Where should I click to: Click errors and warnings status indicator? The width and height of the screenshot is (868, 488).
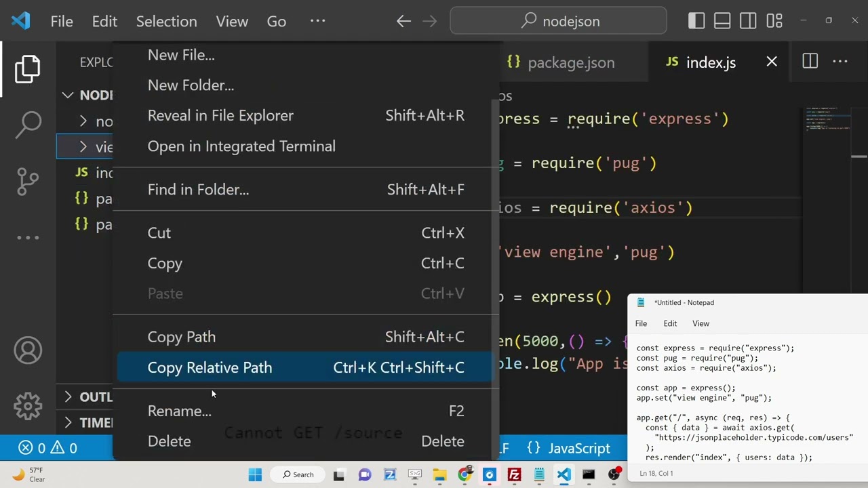[x=47, y=448]
